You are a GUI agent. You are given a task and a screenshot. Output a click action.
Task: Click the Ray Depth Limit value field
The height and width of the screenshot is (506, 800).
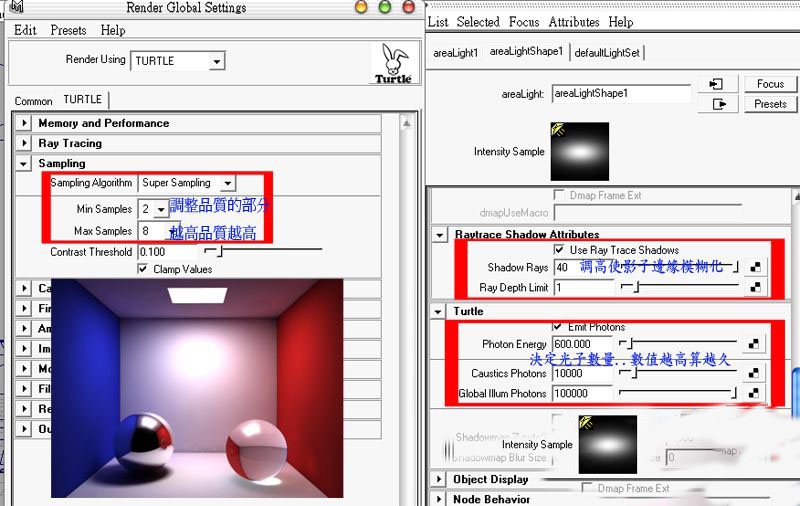click(583, 287)
